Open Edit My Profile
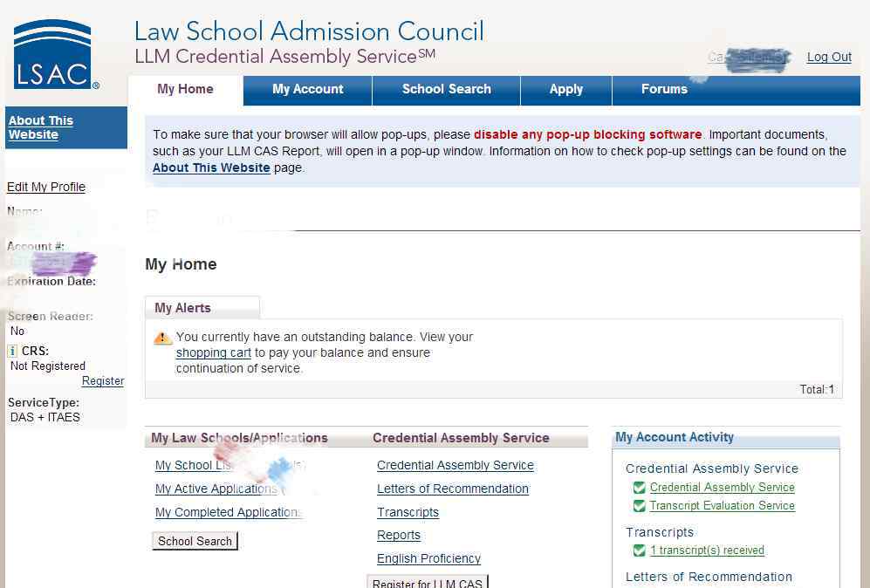The height and width of the screenshot is (588, 870). [46, 187]
